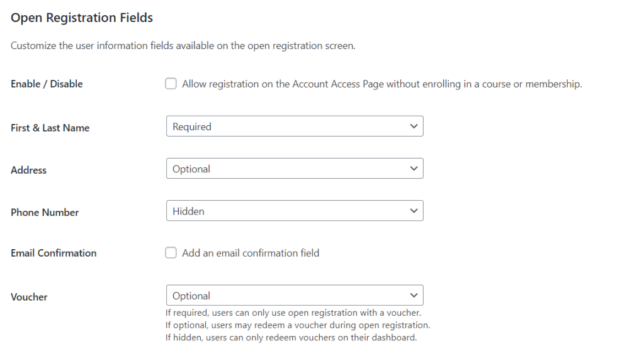
Task: Click the Email Confirmation row label
Action: [54, 253]
